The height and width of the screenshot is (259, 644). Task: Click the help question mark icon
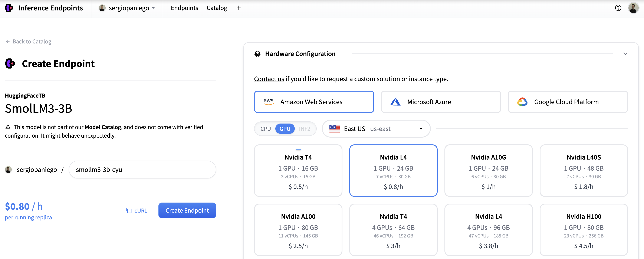[x=618, y=8]
